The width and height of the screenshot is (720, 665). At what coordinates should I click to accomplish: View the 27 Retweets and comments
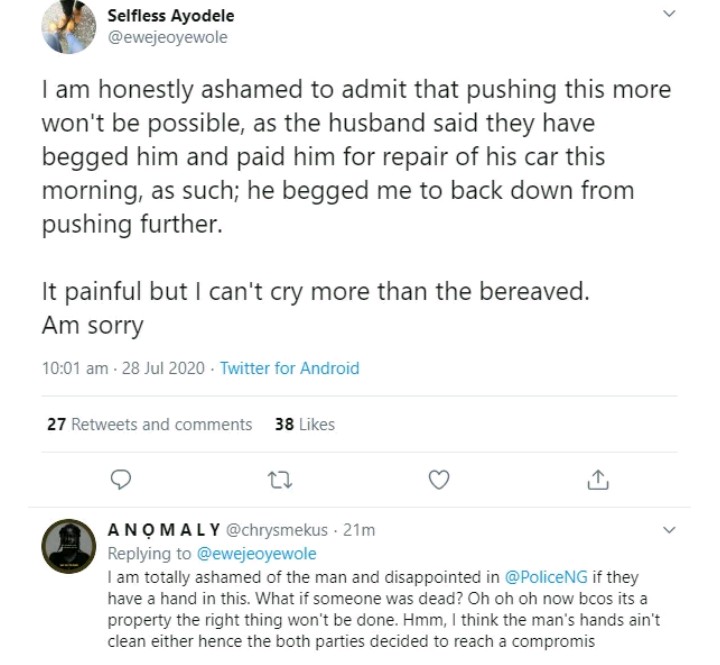149,424
